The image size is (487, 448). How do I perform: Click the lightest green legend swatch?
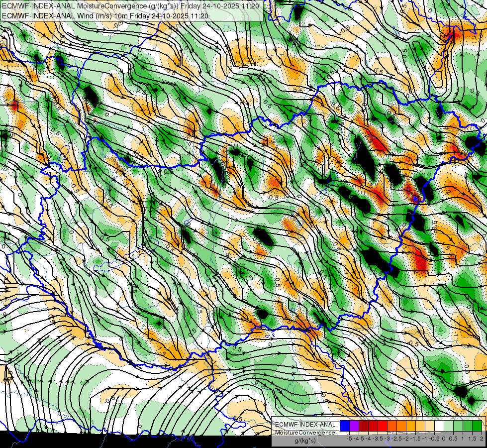449,426
